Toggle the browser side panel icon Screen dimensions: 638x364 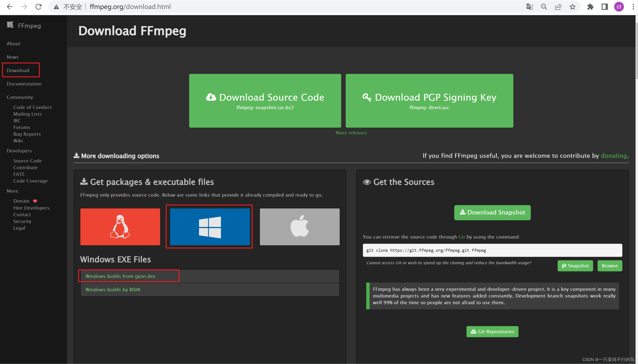pyautogui.click(x=605, y=7)
